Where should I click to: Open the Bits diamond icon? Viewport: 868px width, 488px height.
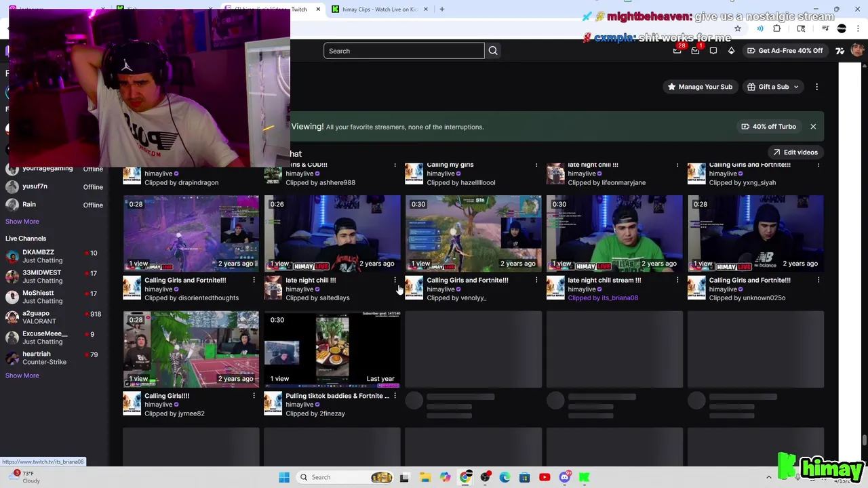(x=731, y=51)
